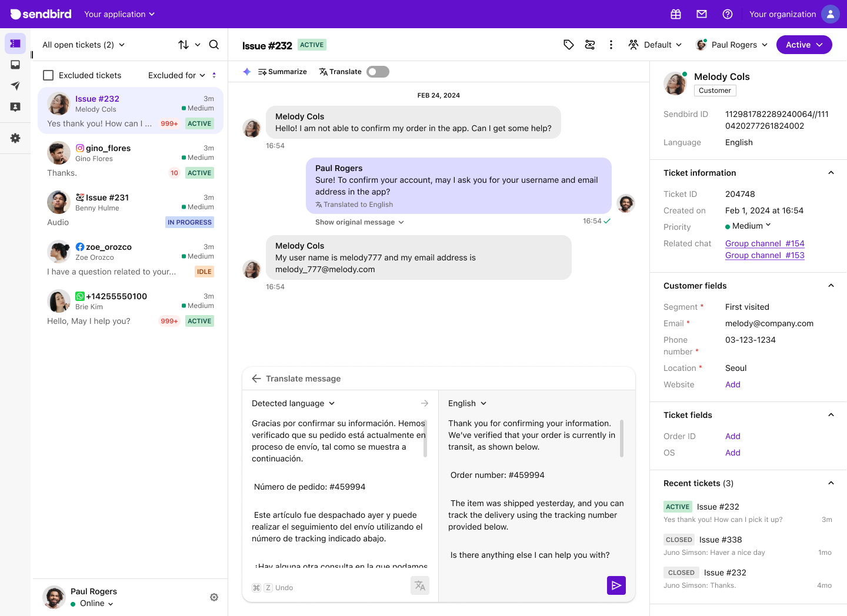Open the English target language dropdown

468,403
